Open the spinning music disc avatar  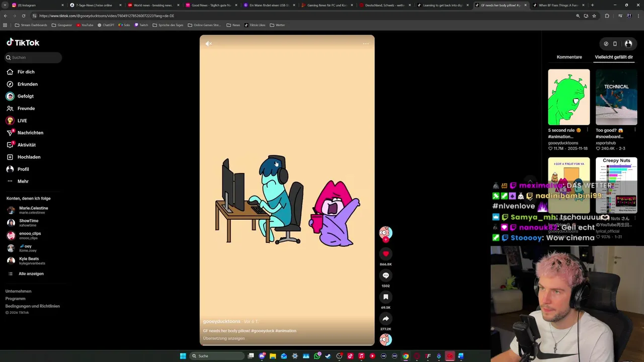pyautogui.click(x=386, y=340)
